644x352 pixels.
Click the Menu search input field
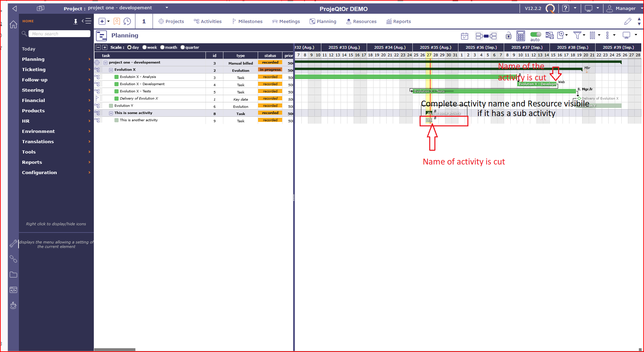59,34
